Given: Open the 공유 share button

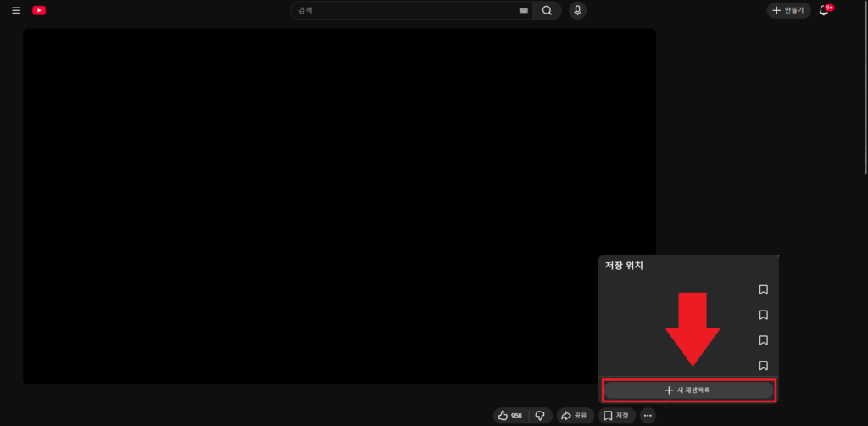Looking at the screenshot, I should [576, 416].
